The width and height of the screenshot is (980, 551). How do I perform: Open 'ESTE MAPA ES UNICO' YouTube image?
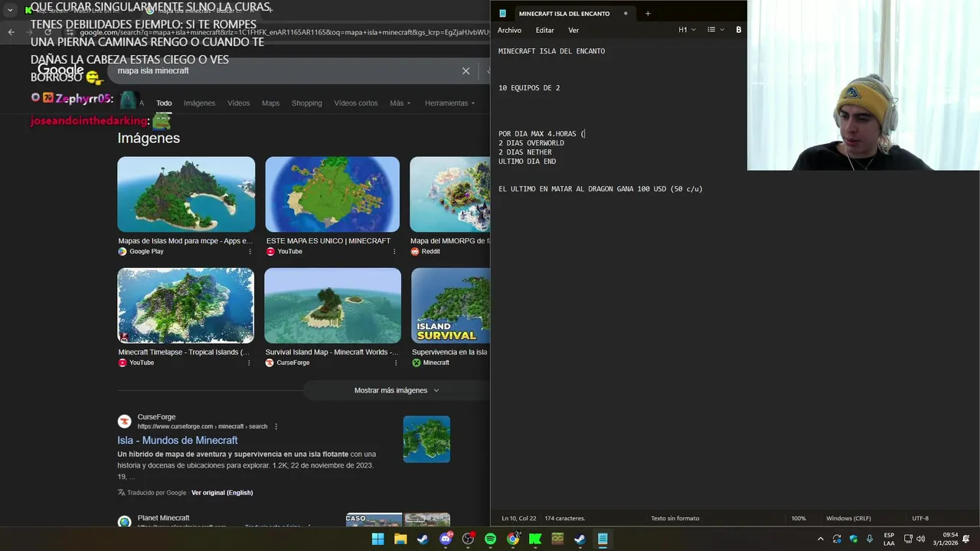tap(332, 194)
